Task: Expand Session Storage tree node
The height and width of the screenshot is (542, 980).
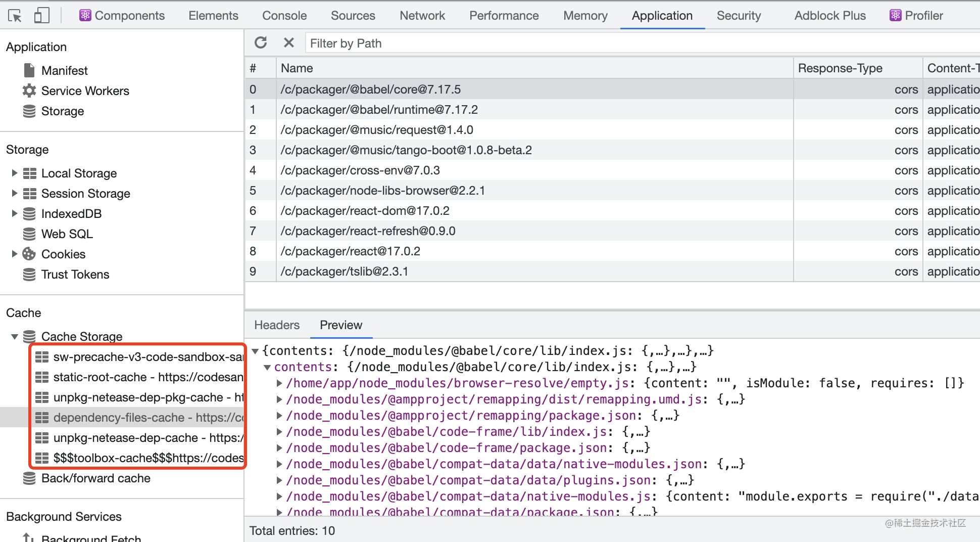Action: pos(14,194)
